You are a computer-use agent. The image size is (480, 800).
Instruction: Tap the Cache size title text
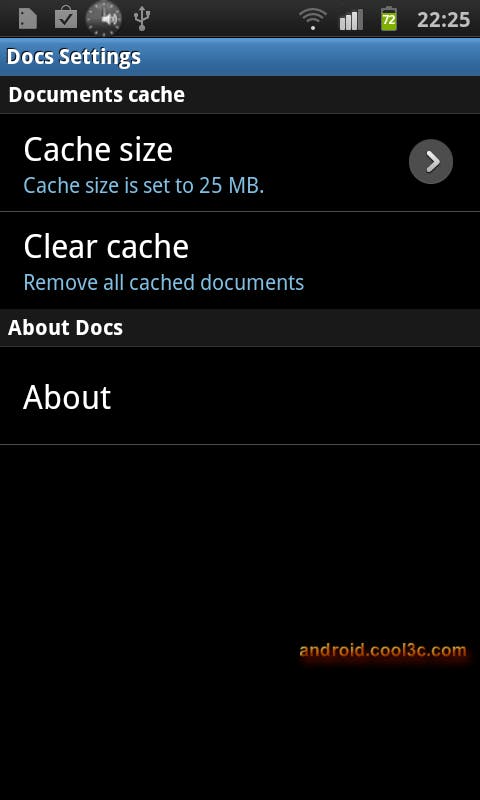tap(98, 149)
